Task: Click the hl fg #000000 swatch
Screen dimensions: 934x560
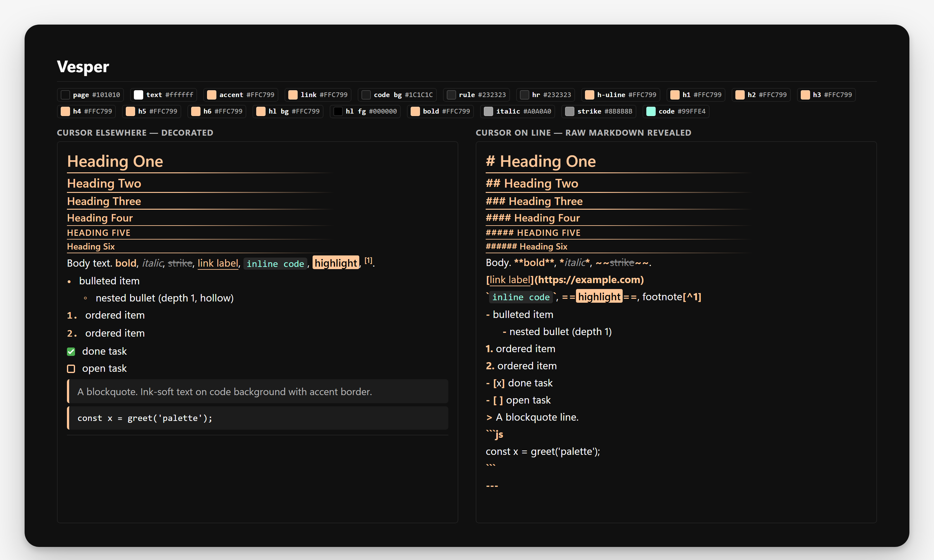Action: coord(365,111)
